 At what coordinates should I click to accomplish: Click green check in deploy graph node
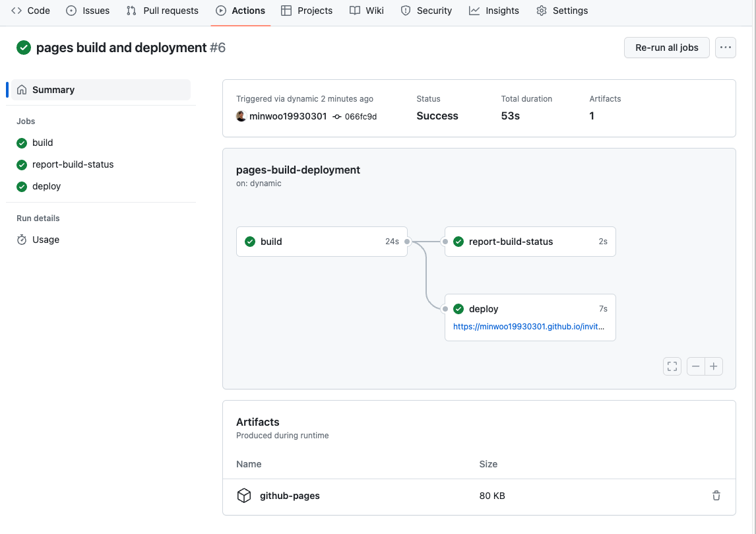[x=458, y=309]
